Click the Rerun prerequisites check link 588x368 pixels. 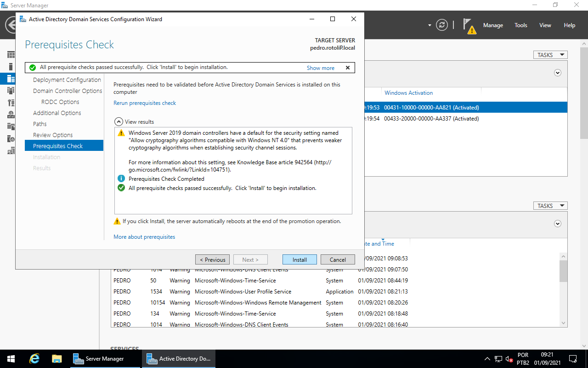[145, 103]
